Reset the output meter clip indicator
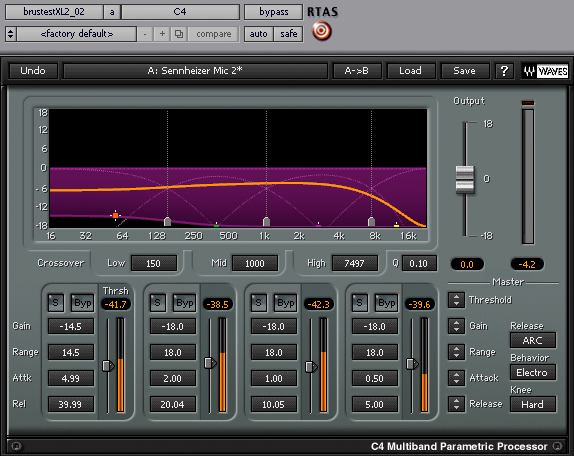 [x=528, y=103]
